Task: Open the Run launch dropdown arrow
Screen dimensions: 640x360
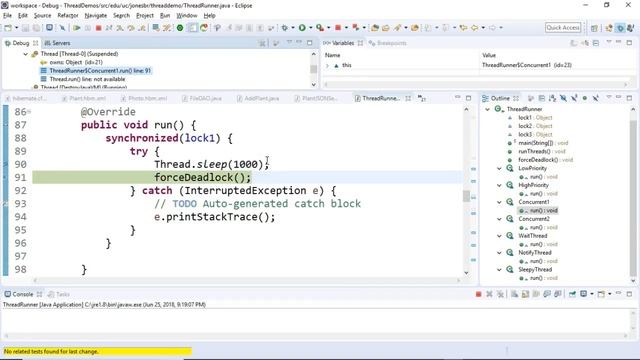Action: click(311, 28)
